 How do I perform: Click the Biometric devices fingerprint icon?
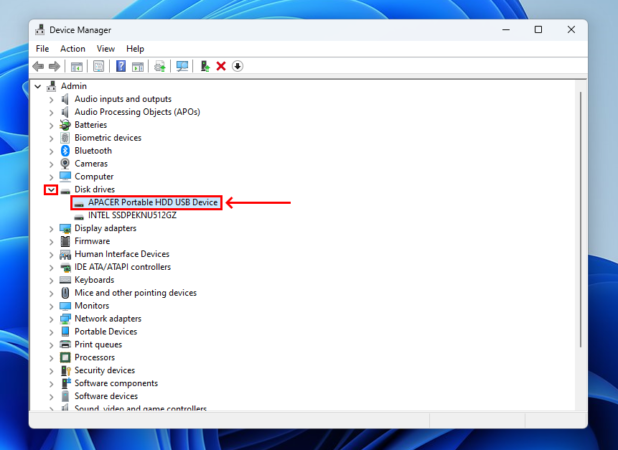[x=65, y=138]
